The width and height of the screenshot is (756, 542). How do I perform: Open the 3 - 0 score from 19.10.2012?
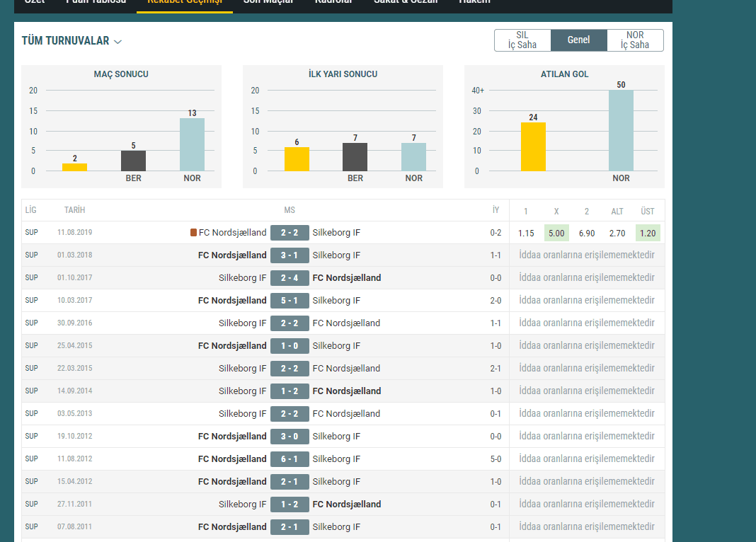[x=290, y=437]
